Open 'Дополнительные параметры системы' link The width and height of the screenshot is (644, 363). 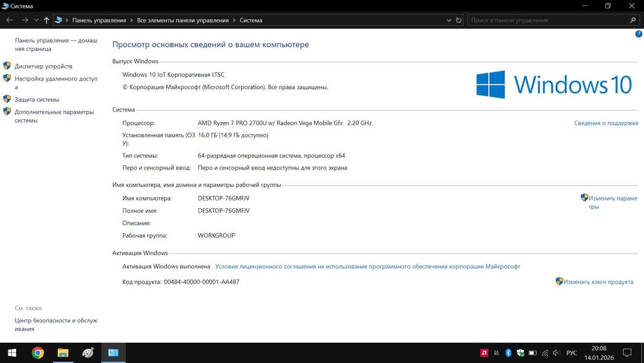click(x=54, y=116)
